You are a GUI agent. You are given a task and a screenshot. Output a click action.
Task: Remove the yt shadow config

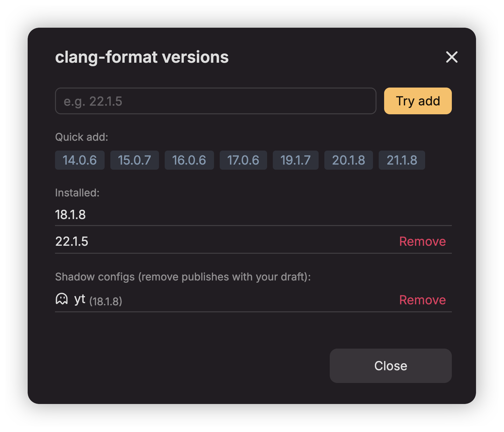coord(423,300)
